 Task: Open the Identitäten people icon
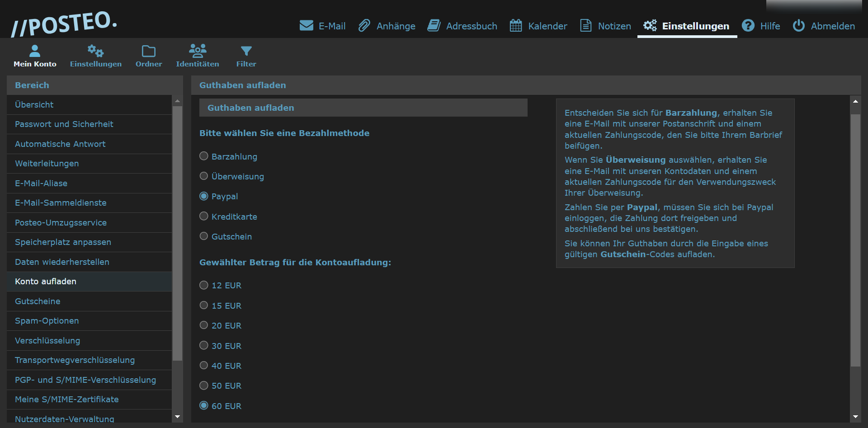click(x=198, y=51)
